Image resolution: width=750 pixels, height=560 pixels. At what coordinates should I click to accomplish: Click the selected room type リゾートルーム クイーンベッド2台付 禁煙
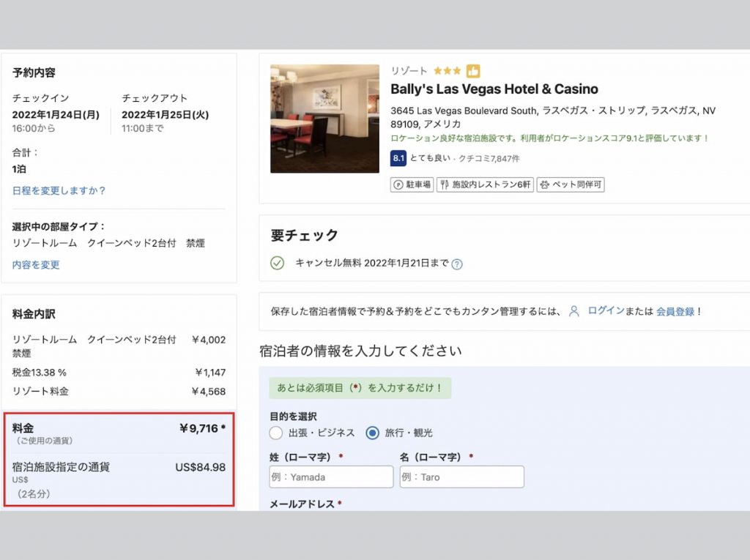(x=108, y=243)
